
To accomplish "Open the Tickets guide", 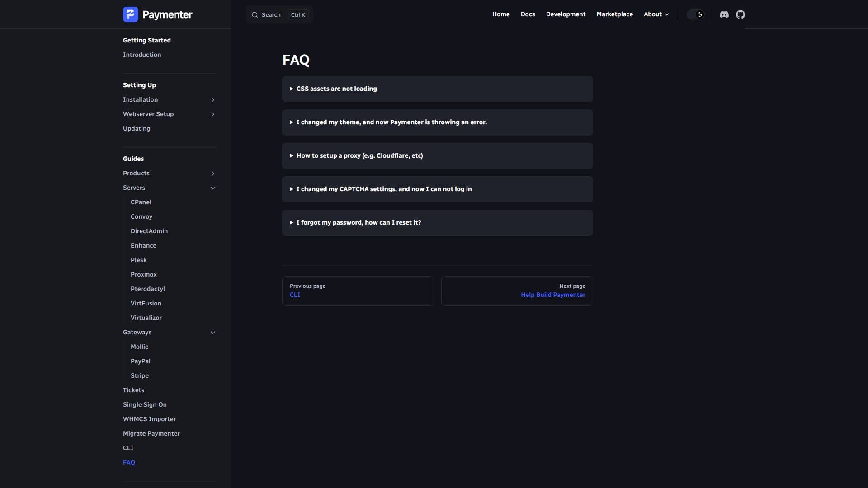I will point(133,390).
